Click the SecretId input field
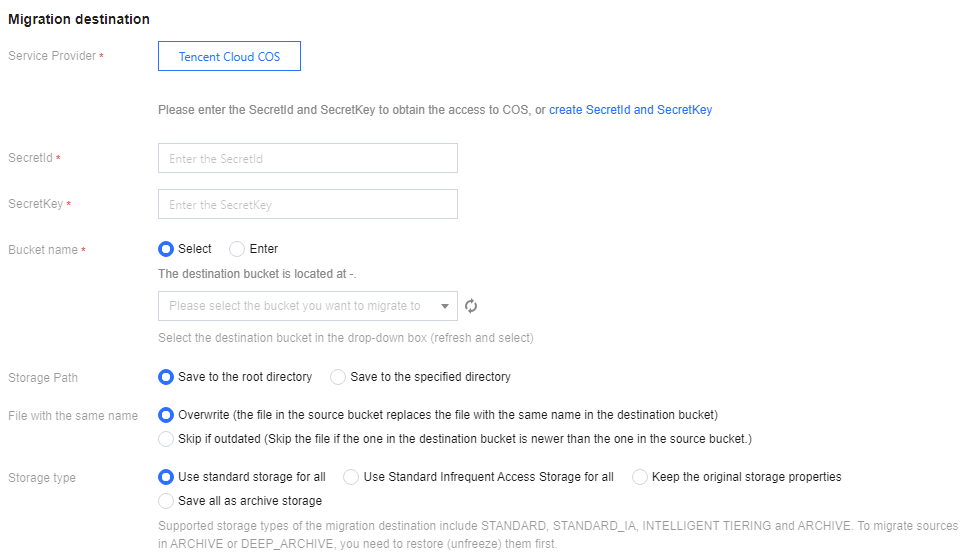 pos(307,158)
